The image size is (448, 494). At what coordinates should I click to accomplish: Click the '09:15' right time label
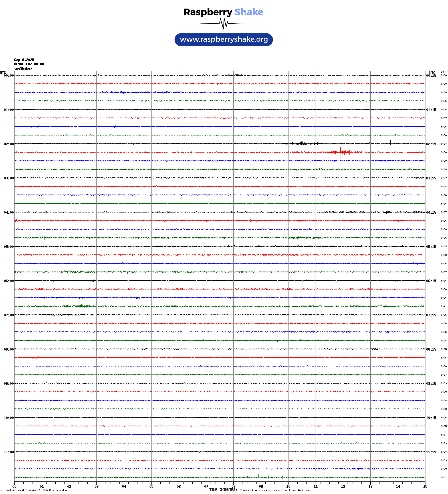point(431,384)
